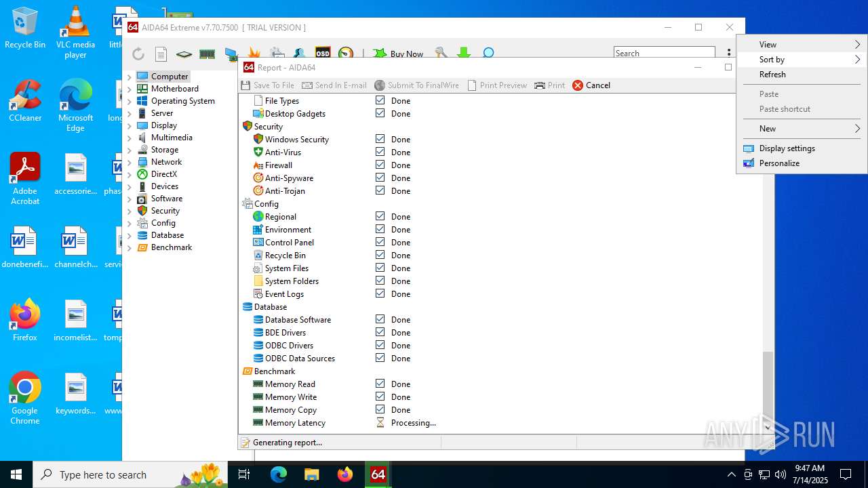This screenshot has height=488, width=868.
Task: Click Submit To FinalWire button
Action: (x=416, y=85)
